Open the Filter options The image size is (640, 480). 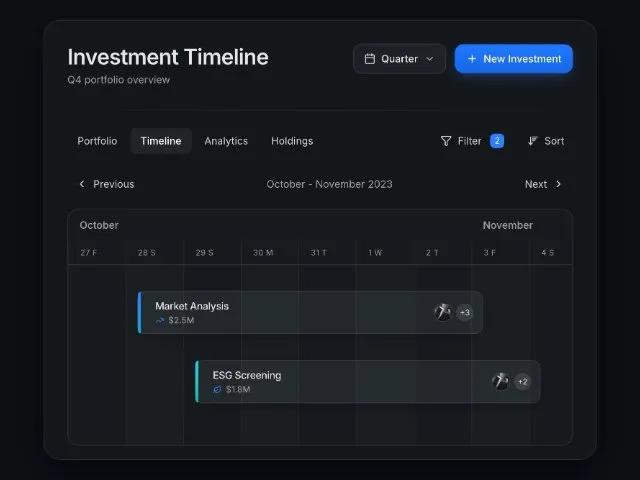[472, 141]
